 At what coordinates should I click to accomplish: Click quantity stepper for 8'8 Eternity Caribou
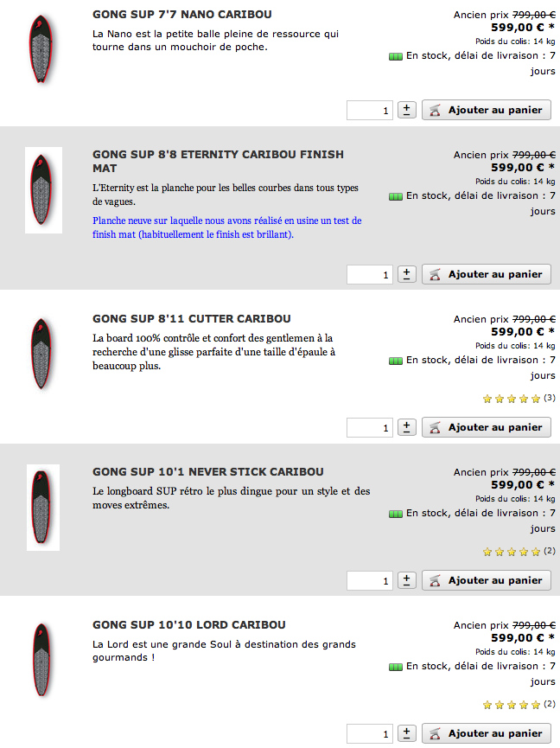point(407,274)
